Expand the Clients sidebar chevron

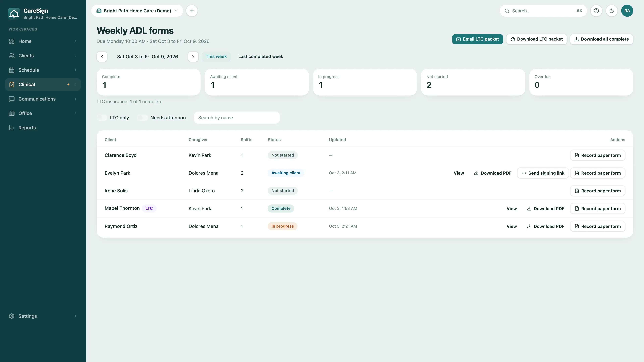tap(75, 56)
